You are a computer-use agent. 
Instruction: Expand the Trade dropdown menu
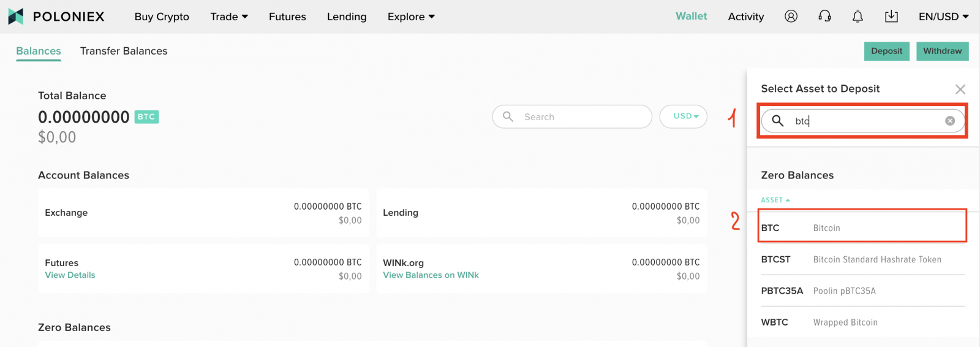[x=229, y=17]
